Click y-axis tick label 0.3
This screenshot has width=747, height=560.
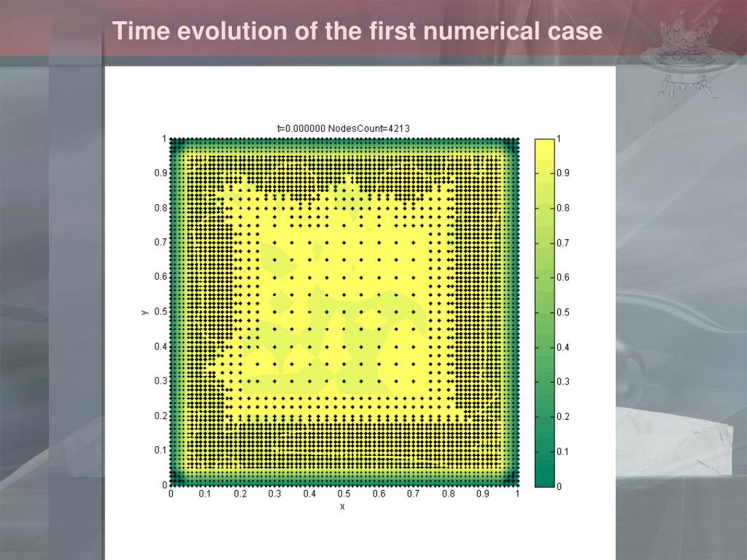pos(160,381)
